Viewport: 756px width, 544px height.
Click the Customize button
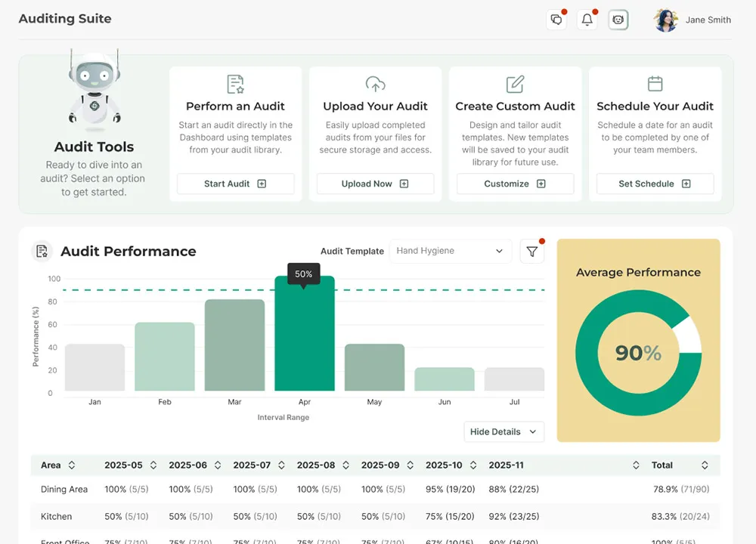515,184
